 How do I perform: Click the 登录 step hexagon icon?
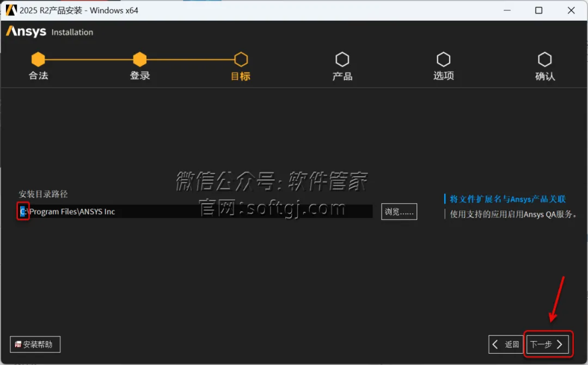pos(139,59)
